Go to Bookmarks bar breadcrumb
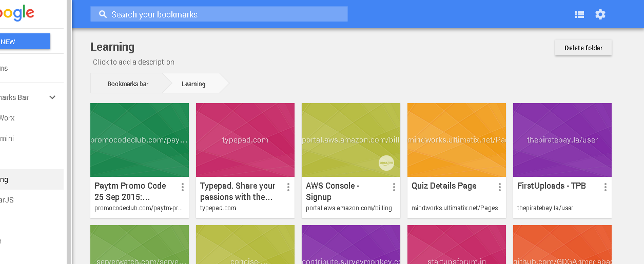Screen dimensions: 644x264 pos(128,84)
